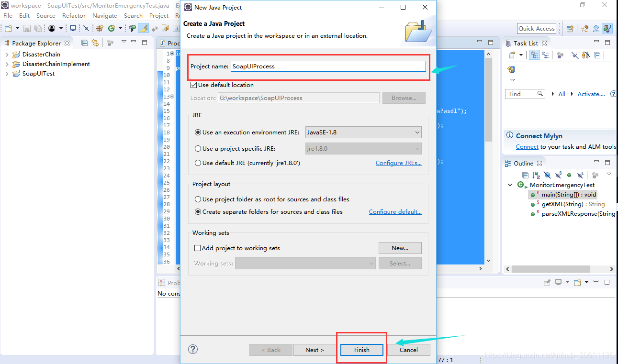This screenshot has height=364, width=618.
Task: Click the Save icon in Eclipse toolbar
Action: click(27, 28)
